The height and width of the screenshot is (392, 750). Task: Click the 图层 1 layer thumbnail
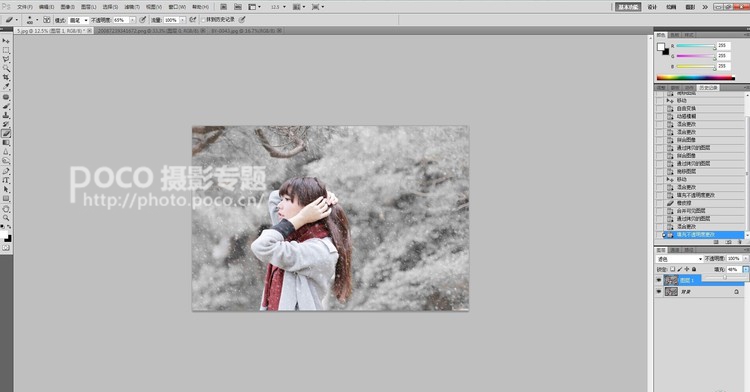click(x=671, y=280)
